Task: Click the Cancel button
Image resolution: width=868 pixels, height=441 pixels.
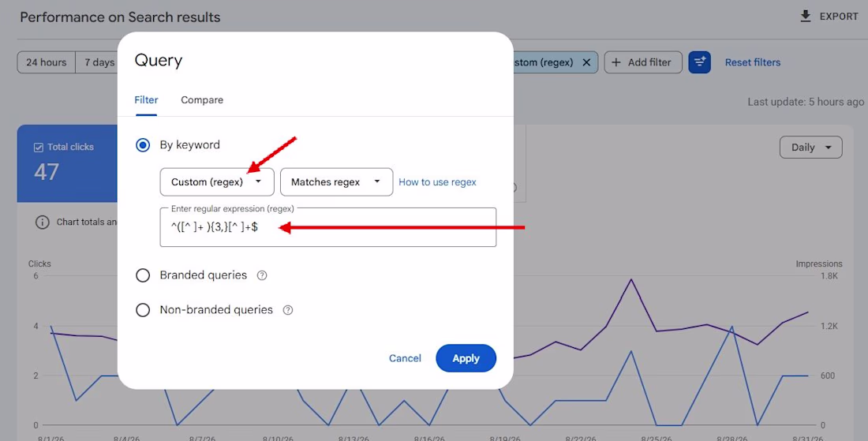Action: click(405, 358)
